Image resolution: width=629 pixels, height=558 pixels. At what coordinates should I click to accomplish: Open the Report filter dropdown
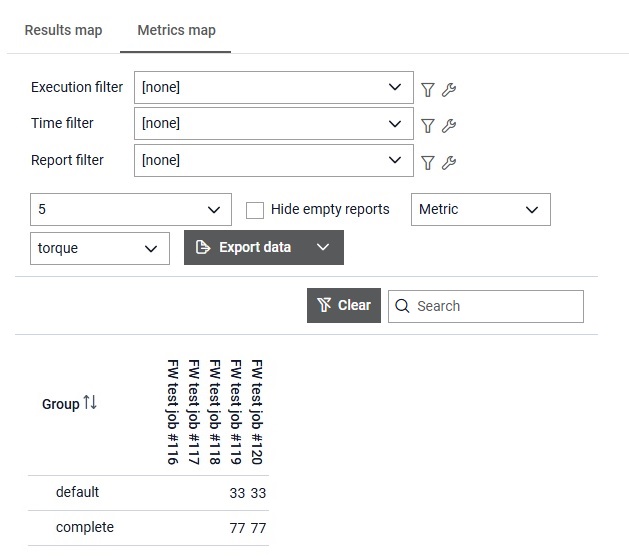tap(273, 160)
